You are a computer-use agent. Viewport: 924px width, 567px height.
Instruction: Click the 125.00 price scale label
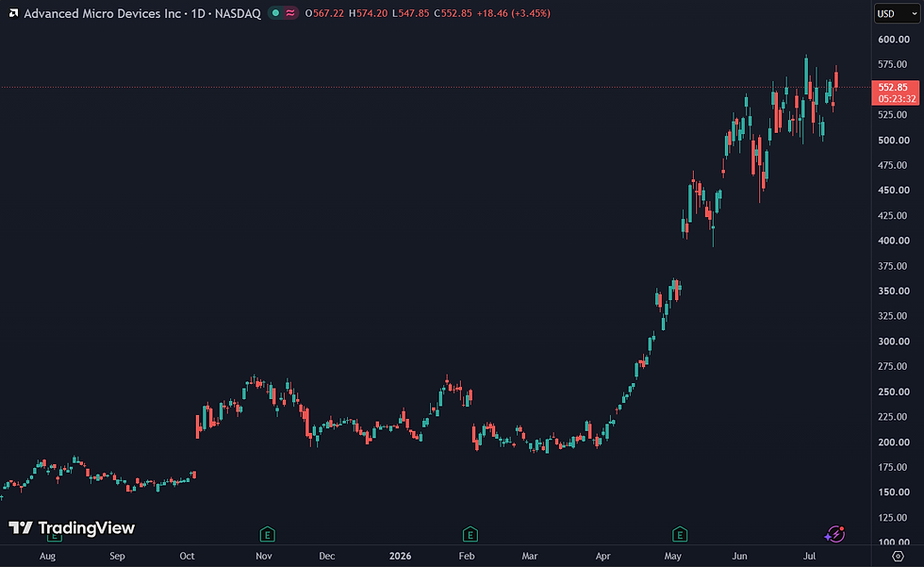pos(893,517)
